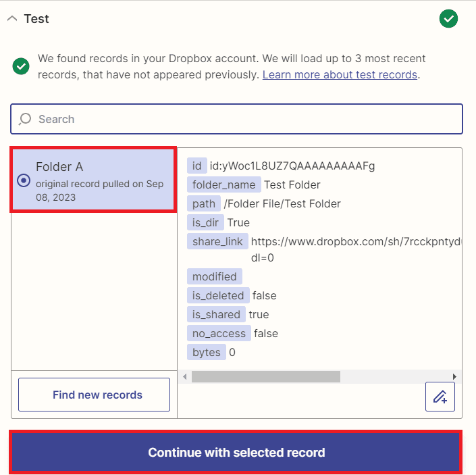Image resolution: width=476 pixels, height=475 pixels.
Task: Click the share_link field label
Action: 217,241
